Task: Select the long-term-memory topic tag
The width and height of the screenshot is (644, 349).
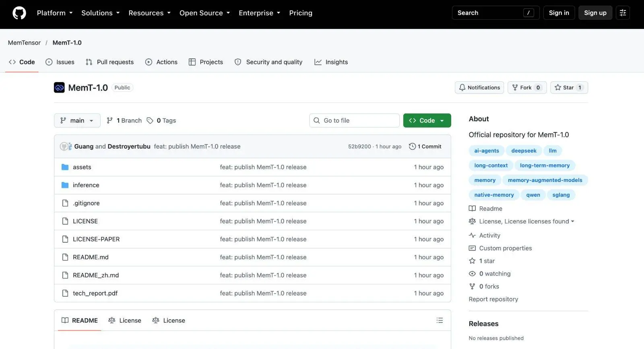Action: 545,165
